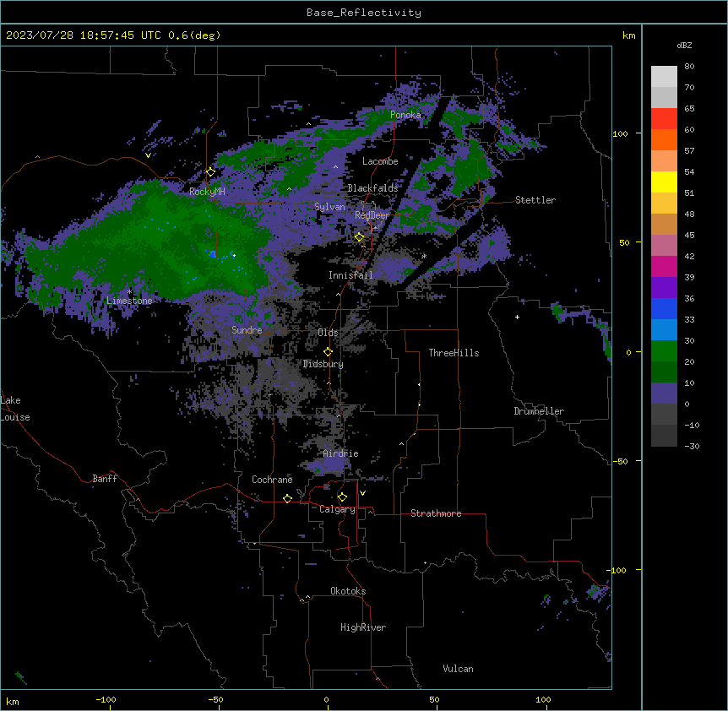This screenshot has width=728, height=711.
Task: Click the dBZ legend heading
Action: [x=684, y=45]
